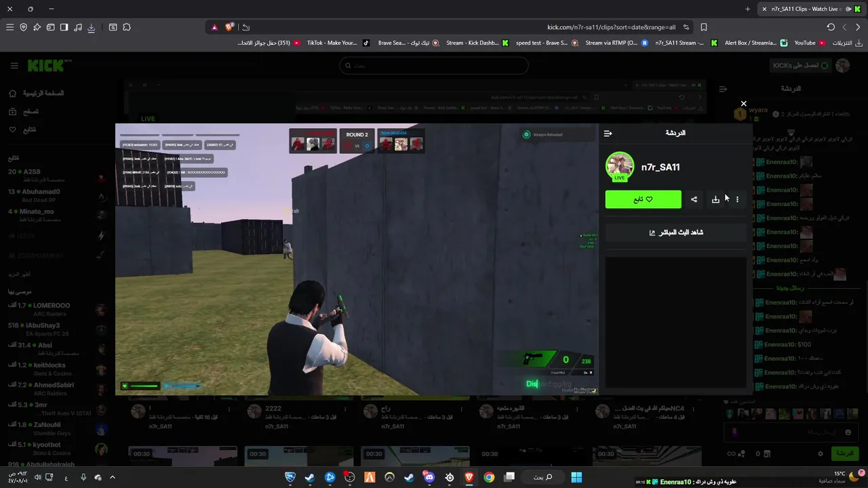Open Brave VPN shield toolbar icon
Viewport: 868px width, 488px height.
pos(23,27)
